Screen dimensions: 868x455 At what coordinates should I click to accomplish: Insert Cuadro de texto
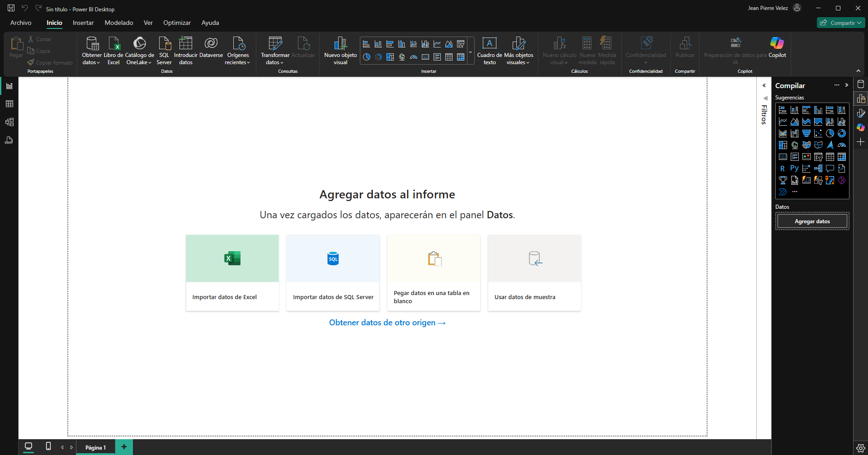point(490,51)
